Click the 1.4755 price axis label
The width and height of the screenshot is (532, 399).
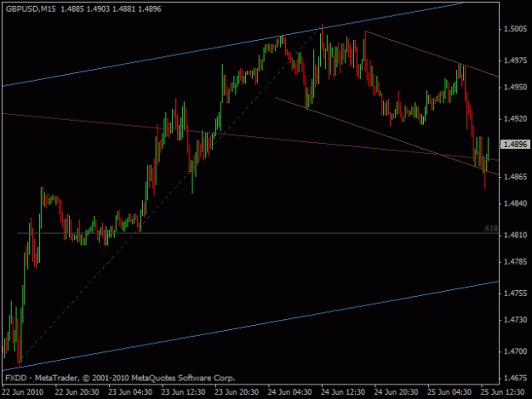[x=516, y=294]
